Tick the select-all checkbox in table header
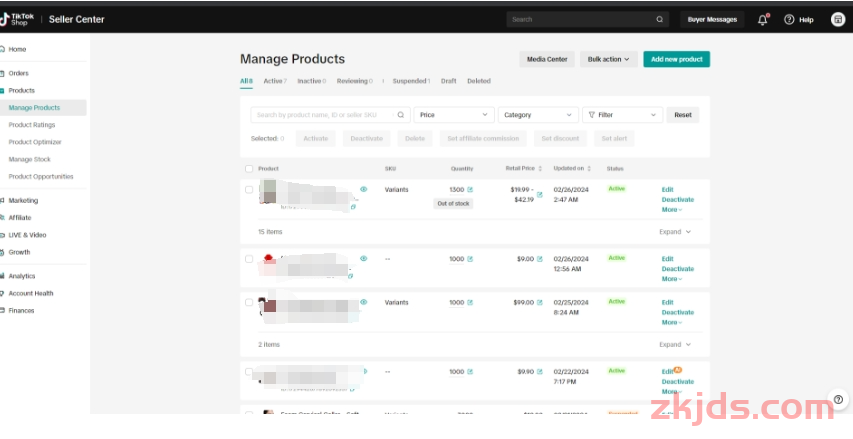This screenshot has height=439, width=853. pos(249,168)
